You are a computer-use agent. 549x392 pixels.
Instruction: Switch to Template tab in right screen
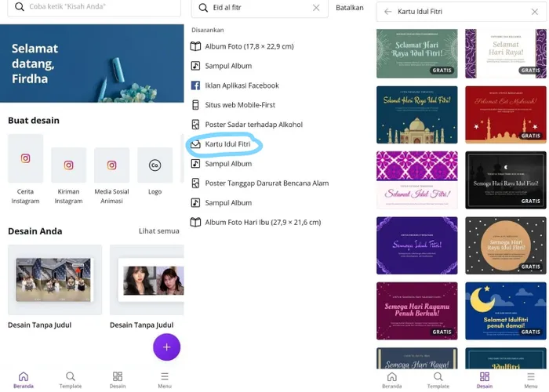tap(438, 380)
